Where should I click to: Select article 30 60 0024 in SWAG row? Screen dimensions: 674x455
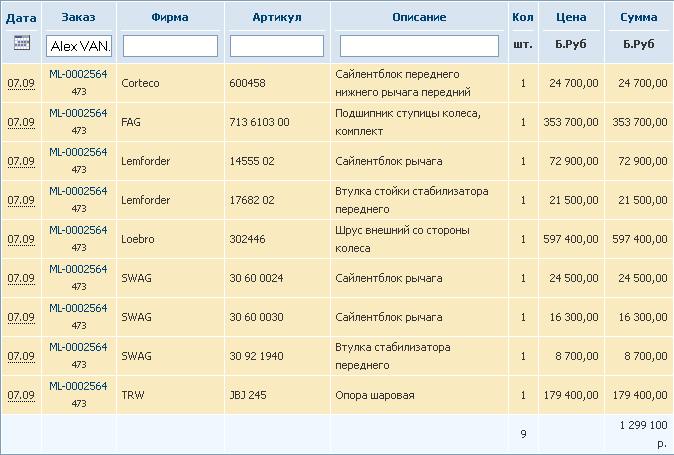256,278
